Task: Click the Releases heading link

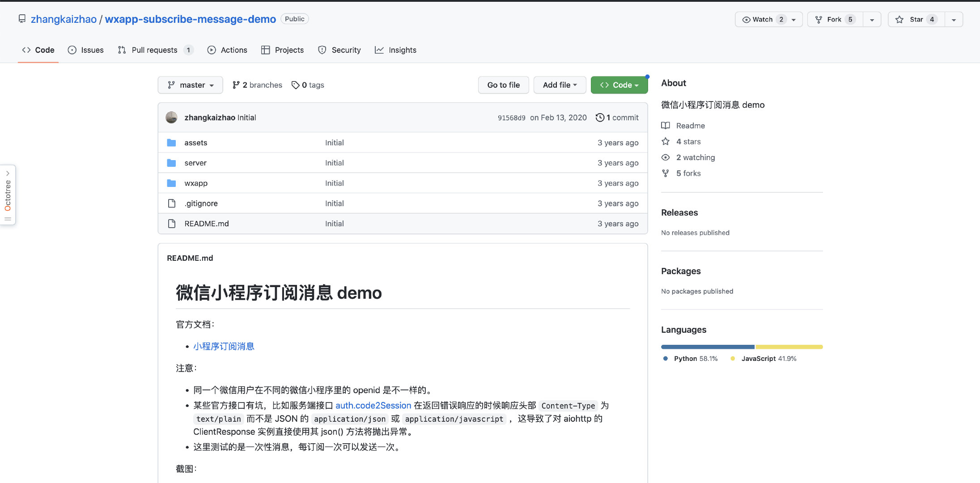Action: point(679,213)
